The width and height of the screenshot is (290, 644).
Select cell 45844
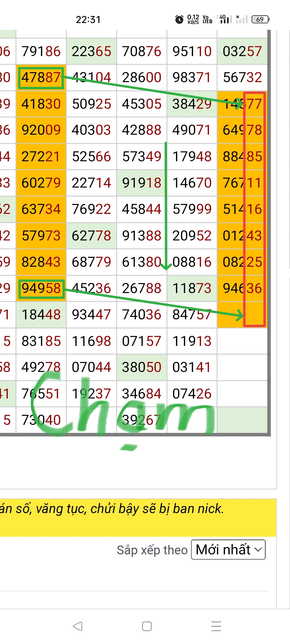pyautogui.click(x=142, y=209)
